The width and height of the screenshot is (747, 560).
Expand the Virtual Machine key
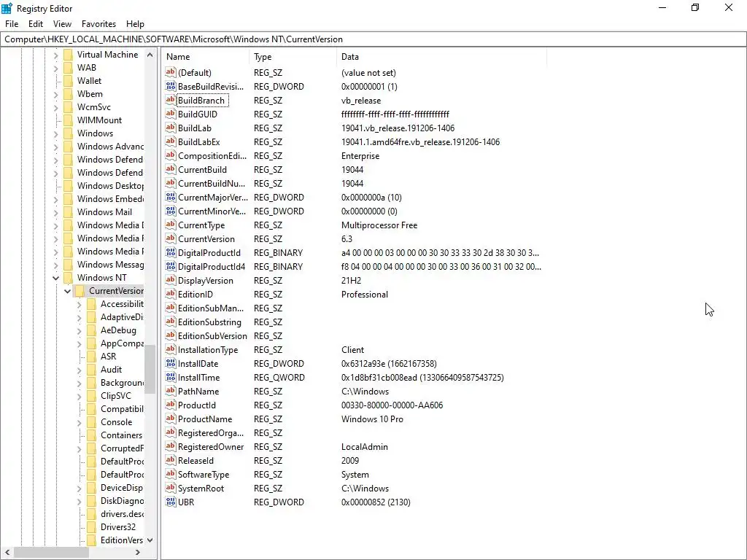(55, 55)
